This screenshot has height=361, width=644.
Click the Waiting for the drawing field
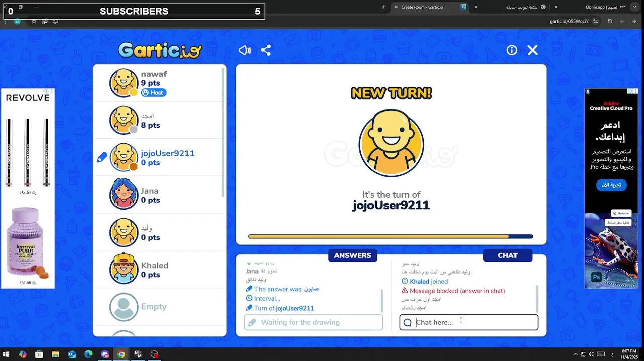tap(314, 322)
